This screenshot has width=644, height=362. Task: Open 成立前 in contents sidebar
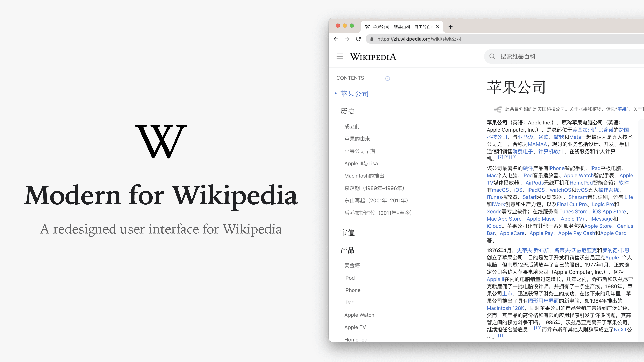(x=352, y=126)
